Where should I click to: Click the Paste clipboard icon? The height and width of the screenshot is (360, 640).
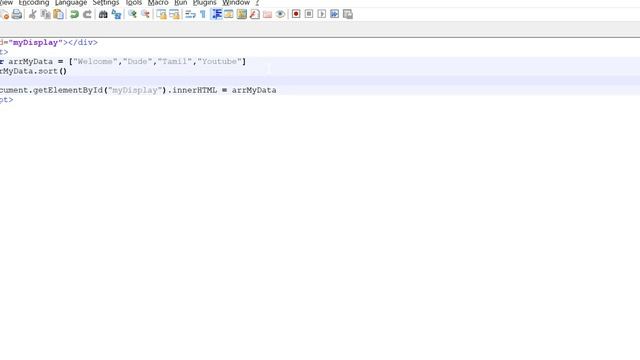tap(58, 14)
